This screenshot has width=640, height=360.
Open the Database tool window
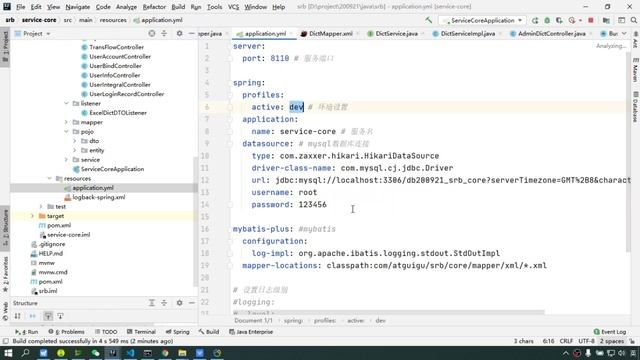click(x=636, y=106)
